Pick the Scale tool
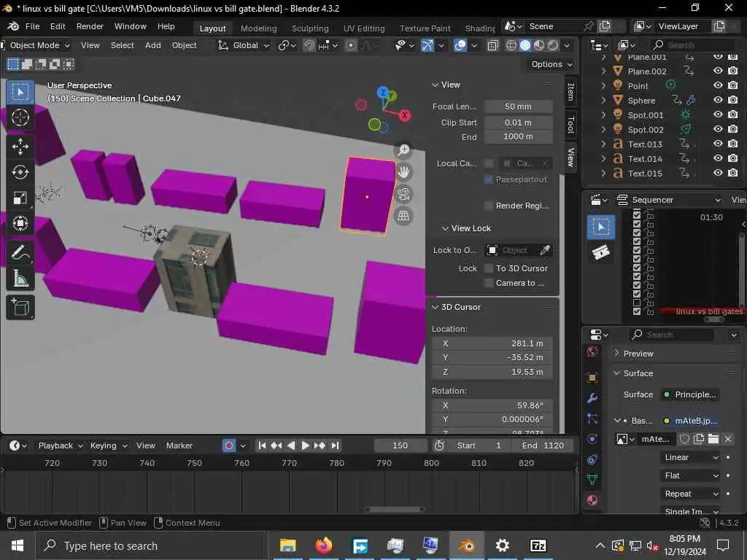This screenshot has width=747, height=560. (x=20, y=198)
